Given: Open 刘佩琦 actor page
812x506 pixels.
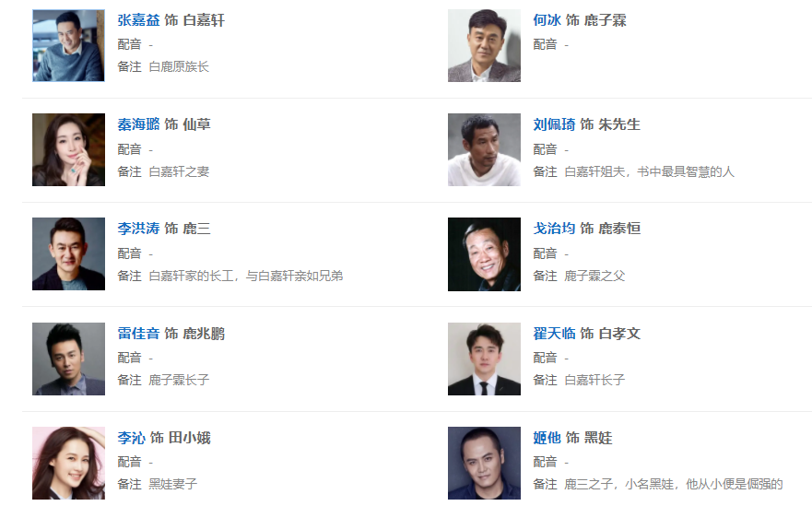Looking at the screenshot, I should click(554, 124).
